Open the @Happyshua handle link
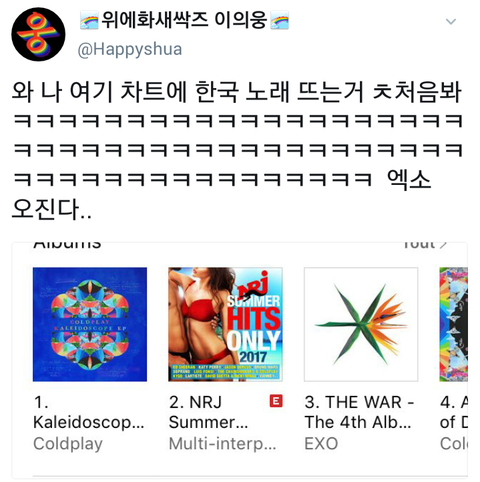This screenshot has width=480, height=482. click(x=130, y=49)
